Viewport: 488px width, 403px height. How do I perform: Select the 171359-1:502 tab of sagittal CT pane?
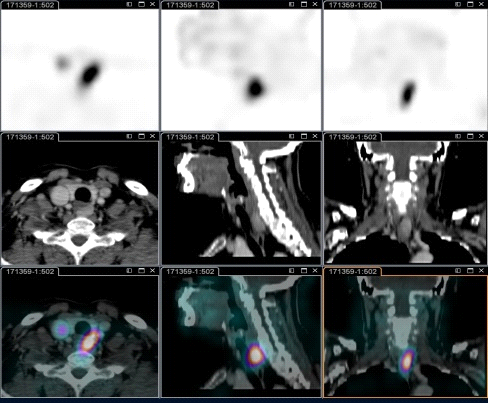[190, 137]
